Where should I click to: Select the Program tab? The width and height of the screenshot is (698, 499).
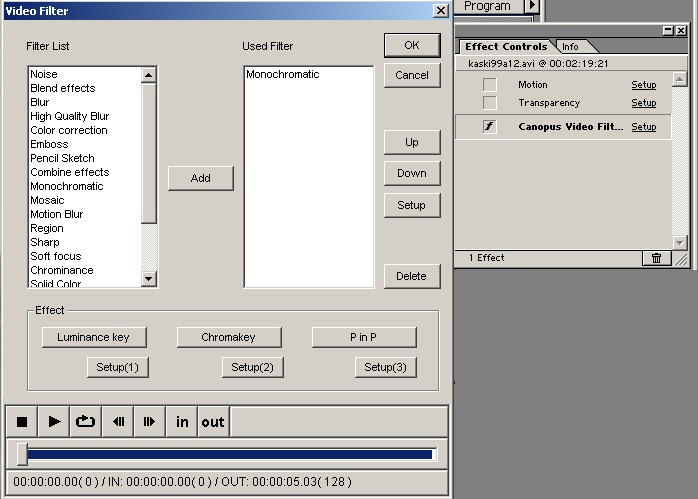coord(487,6)
